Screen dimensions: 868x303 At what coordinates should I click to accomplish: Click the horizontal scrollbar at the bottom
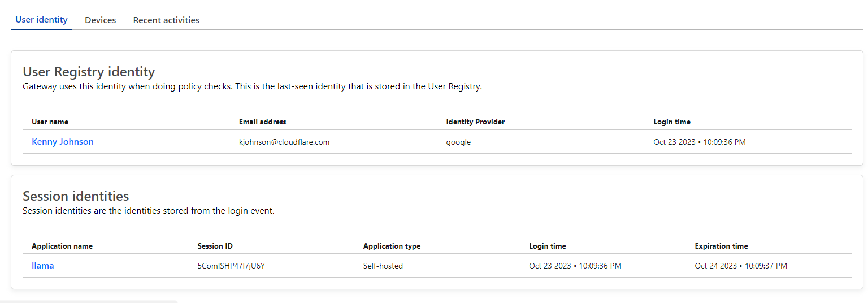coord(89,301)
